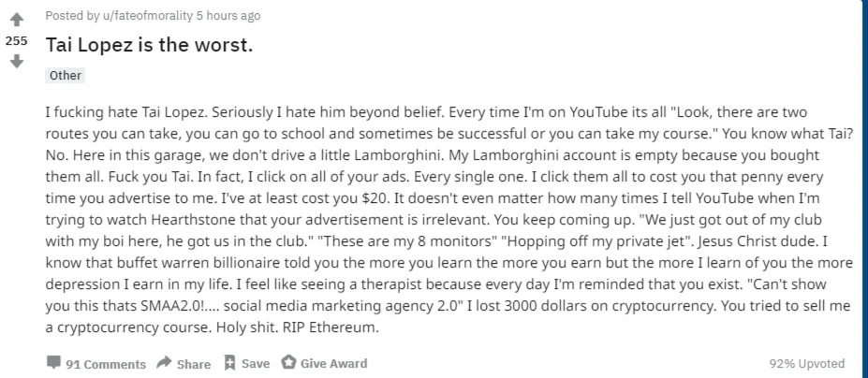Screen dimensions: 868x378
Task: Downvote the post with the down arrow
Action: pyautogui.click(x=17, y=61)
